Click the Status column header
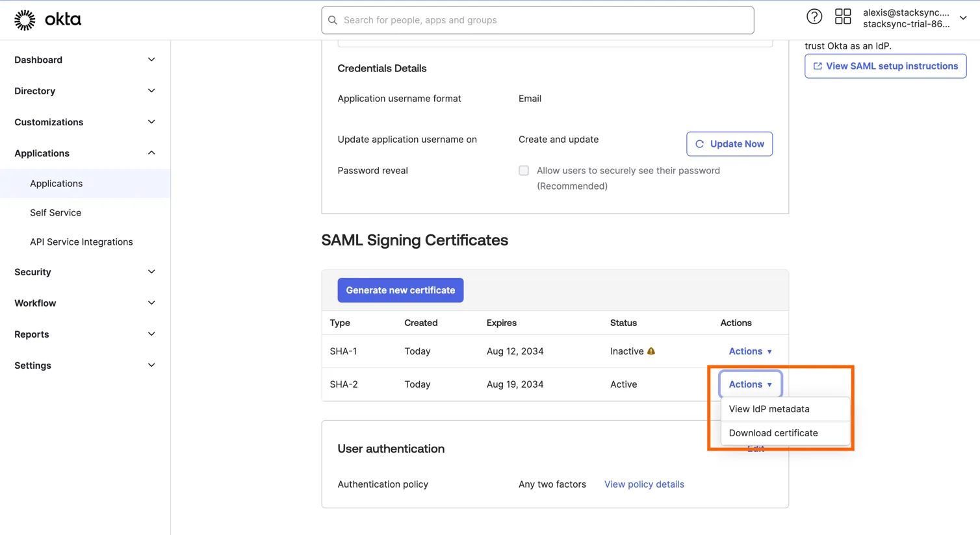Viewport: 980px width, 535px height. point(623,323)
